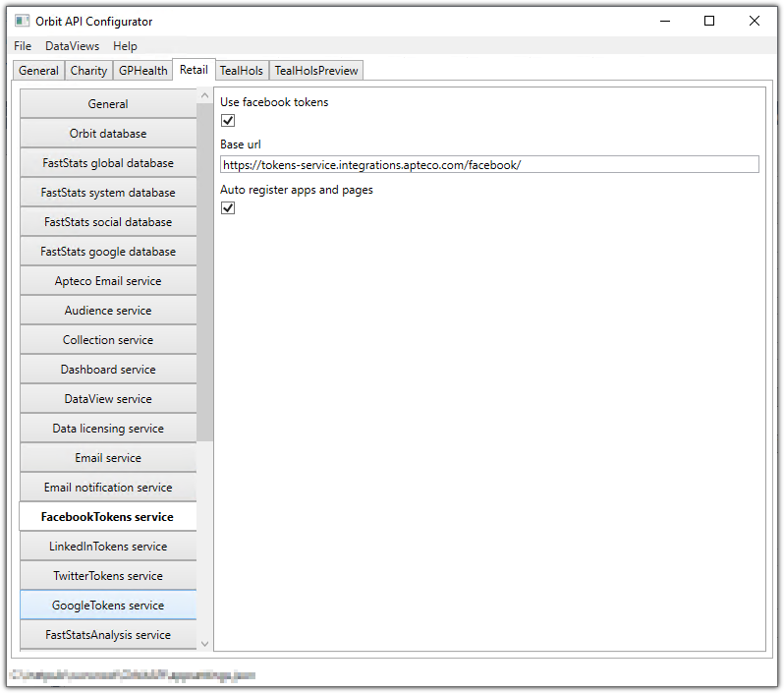Minimize the Orbit API Configurator window
Viewport: 784px width, 693px height.
click(665, 21)
